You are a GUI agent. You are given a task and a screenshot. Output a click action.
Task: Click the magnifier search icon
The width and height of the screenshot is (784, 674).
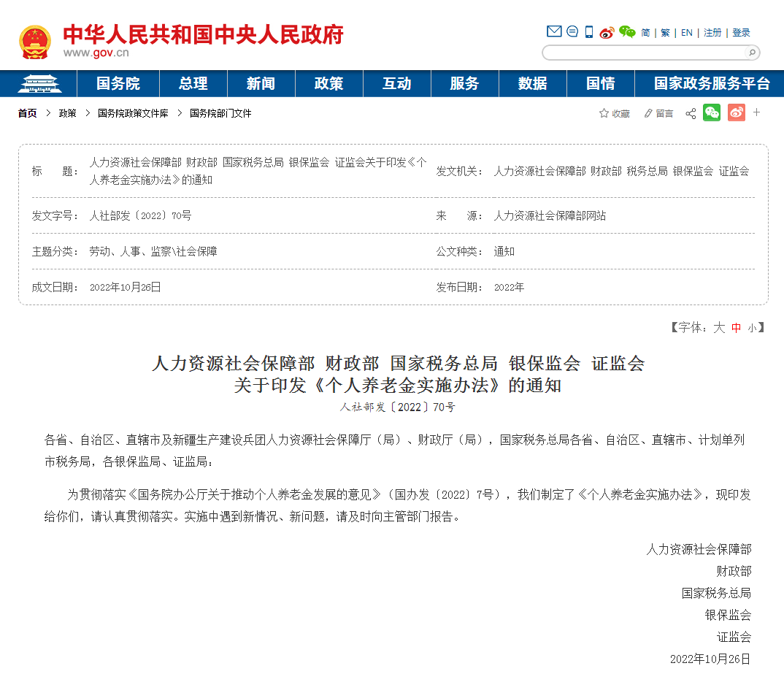750,53
